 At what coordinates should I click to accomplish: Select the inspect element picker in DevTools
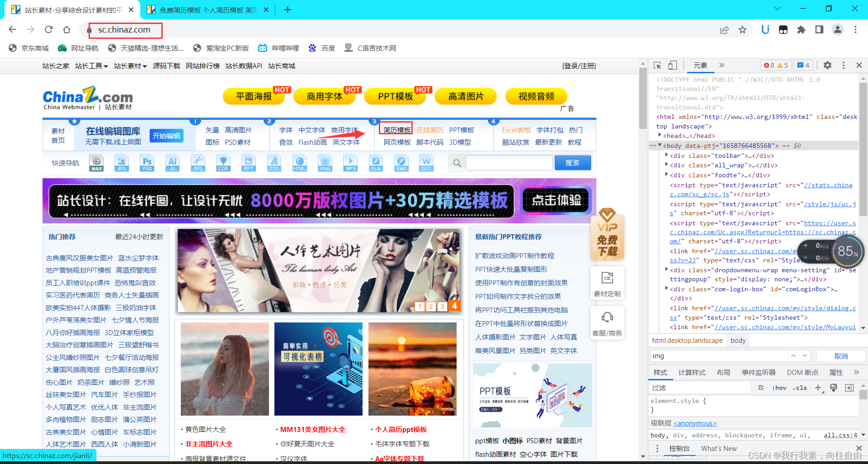[x=658, y=66]
